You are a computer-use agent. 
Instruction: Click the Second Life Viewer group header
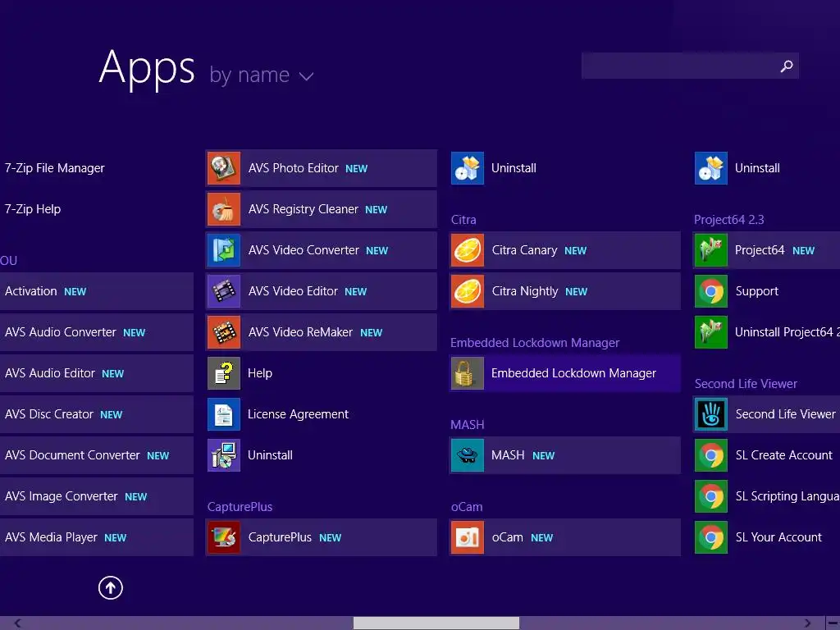746,384
